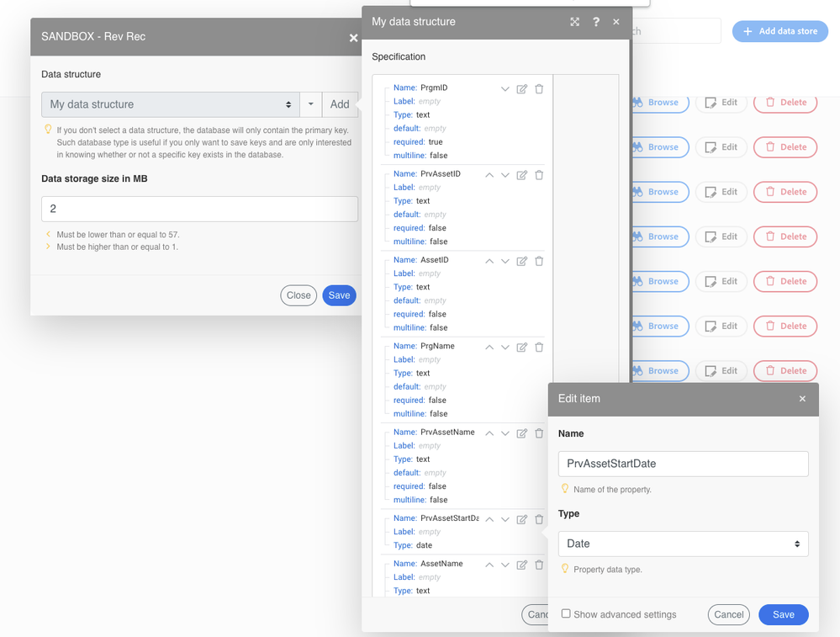Screen dimensions: 840x637
Task: Click edit icon for PrgmID field
Action: coord(521,89)
